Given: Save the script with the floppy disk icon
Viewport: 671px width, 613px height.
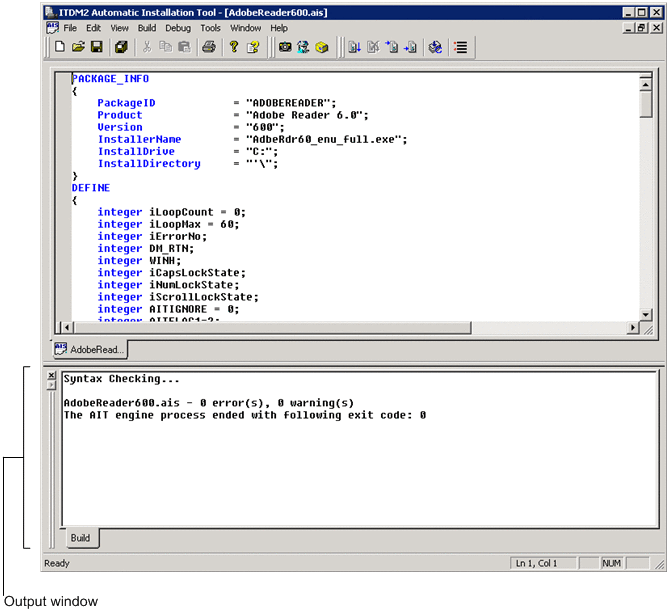Looking at the screenshot, I should pos(97,47).
